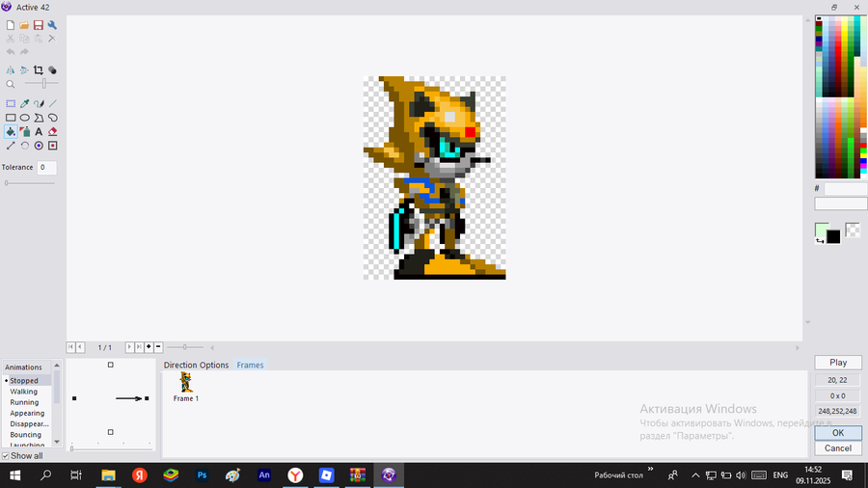The width and height of the screenshot is (868, 488).
Task: Adjust the Tolerance slider handle
Action: 7,183
